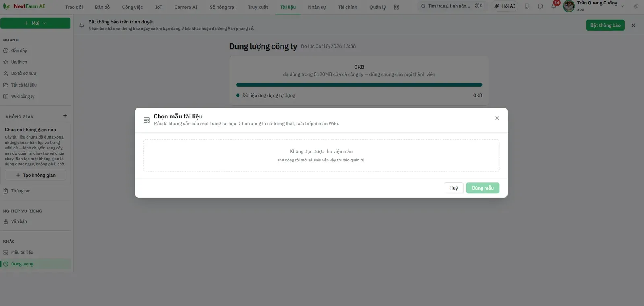The image size is (644, 306).
Task: Click the clock icon beside Gần đây
Action: 6,51
